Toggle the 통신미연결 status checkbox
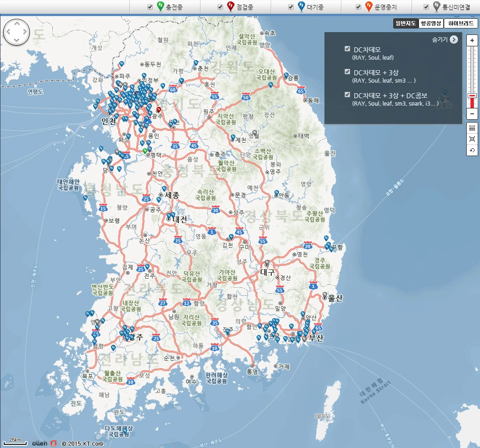Image resolution: width=480 pixels, height=448 pixels. (x=426, y=7)
